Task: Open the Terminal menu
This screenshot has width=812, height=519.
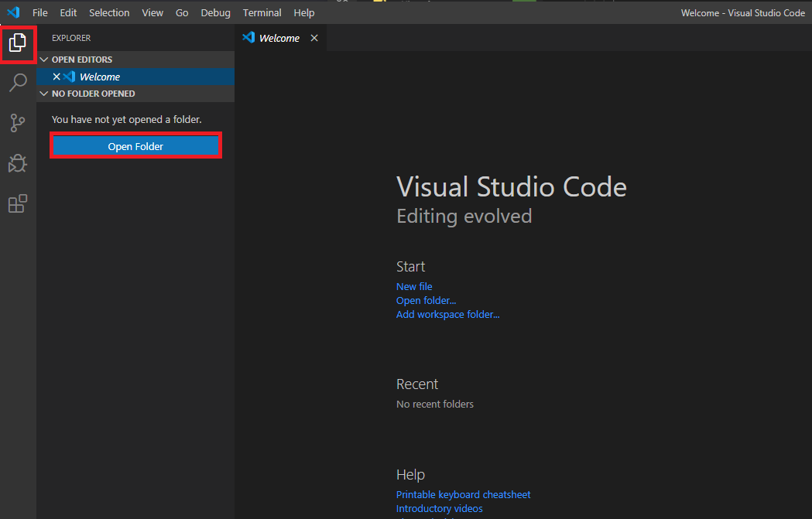Action: click(x=262, y=13)
